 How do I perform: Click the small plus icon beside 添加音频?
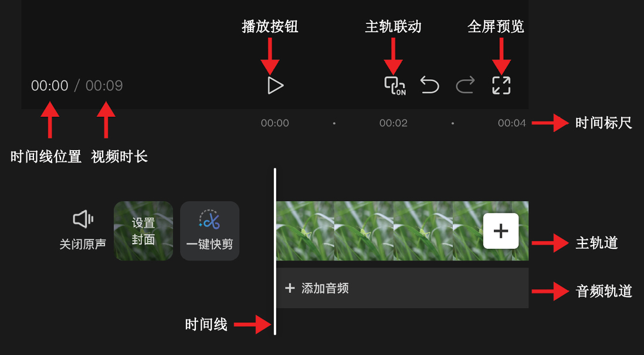click(290, 288)
